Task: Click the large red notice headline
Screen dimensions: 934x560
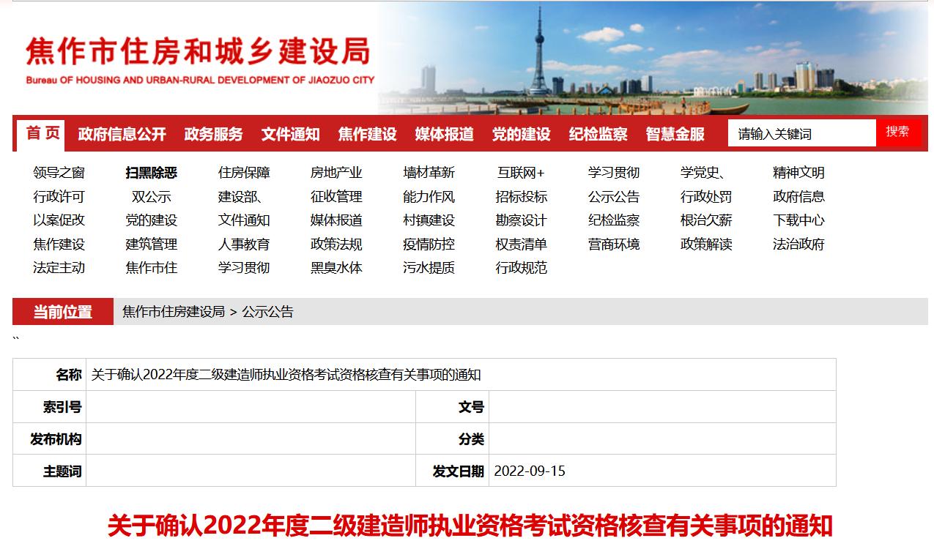Action: click(470, 526)
